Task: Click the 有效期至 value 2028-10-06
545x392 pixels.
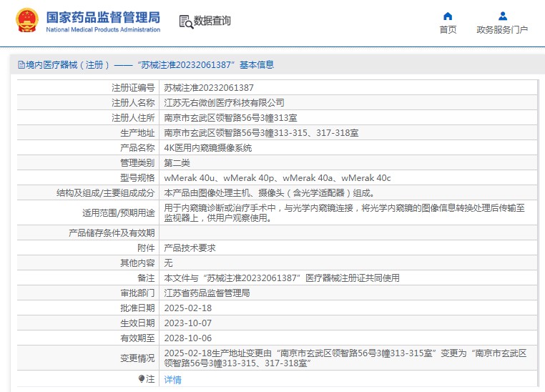Action: pyautogui.click(x=187, y=338)
